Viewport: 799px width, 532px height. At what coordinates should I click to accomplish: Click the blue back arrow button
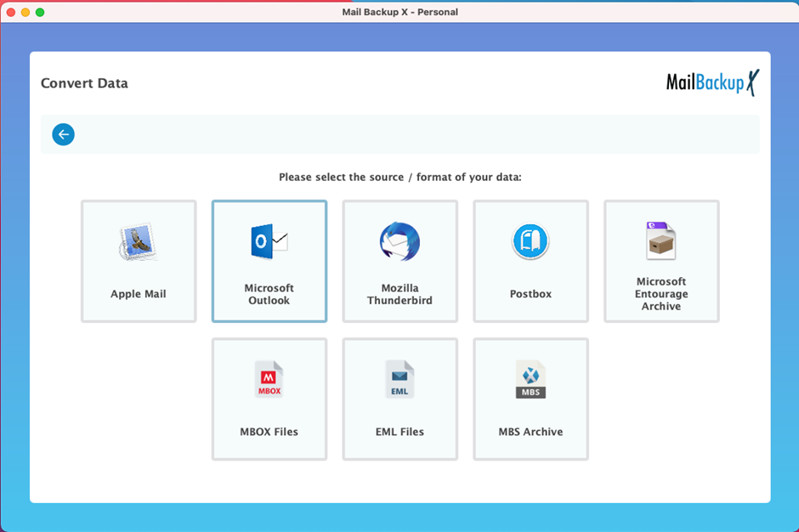(63, 134)
